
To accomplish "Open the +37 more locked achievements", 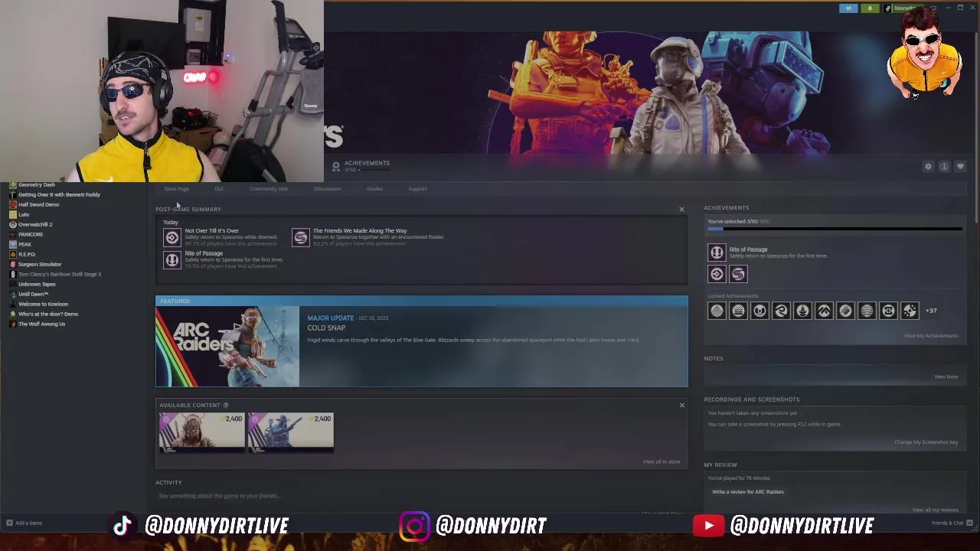I will [x=931, y=311].
